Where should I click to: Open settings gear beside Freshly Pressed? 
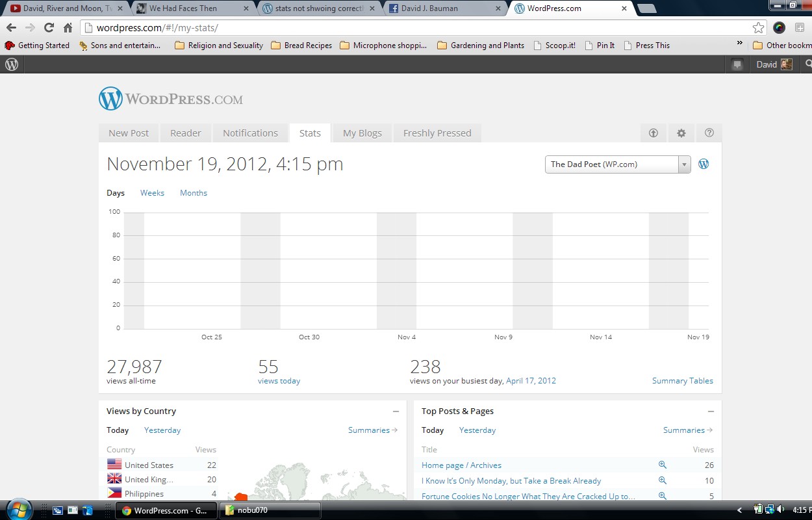(x=681, y=133)
